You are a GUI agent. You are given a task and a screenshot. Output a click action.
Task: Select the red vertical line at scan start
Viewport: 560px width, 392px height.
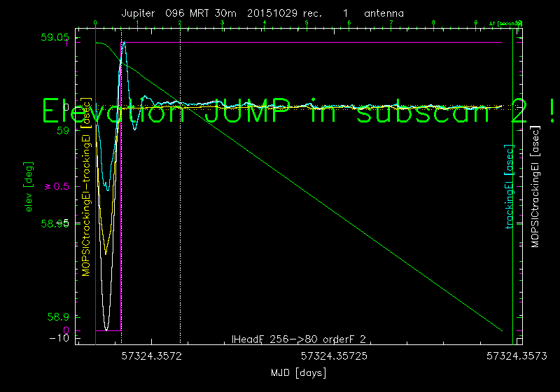click(x=95, y=210)
